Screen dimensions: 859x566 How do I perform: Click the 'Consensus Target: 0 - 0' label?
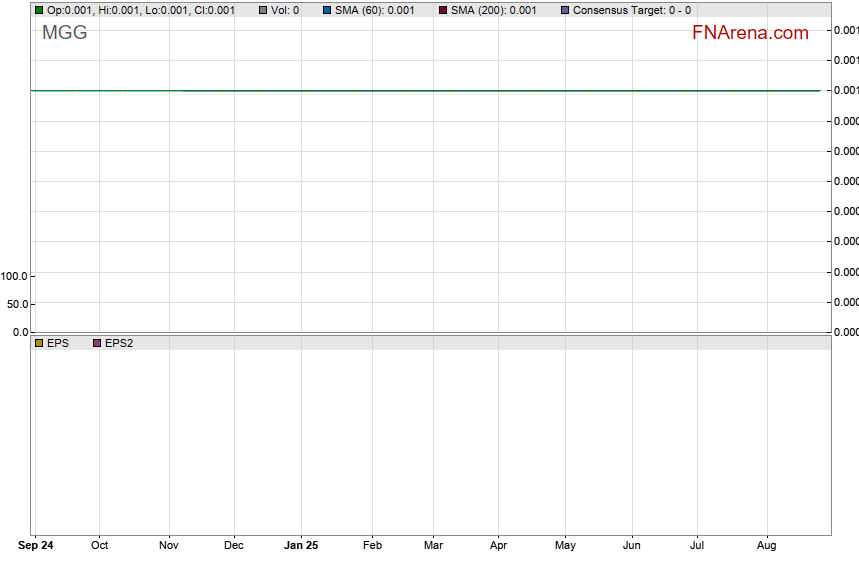pos(631,10)
